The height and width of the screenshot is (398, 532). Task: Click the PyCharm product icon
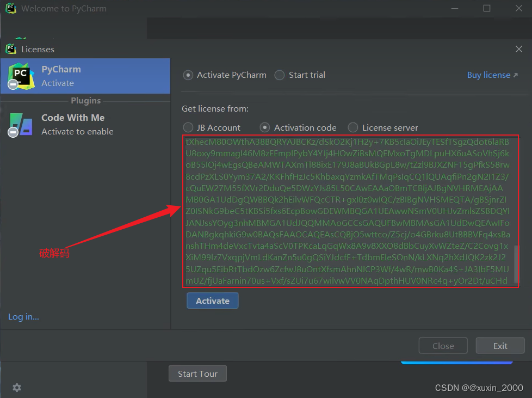(x=21, y=76)
